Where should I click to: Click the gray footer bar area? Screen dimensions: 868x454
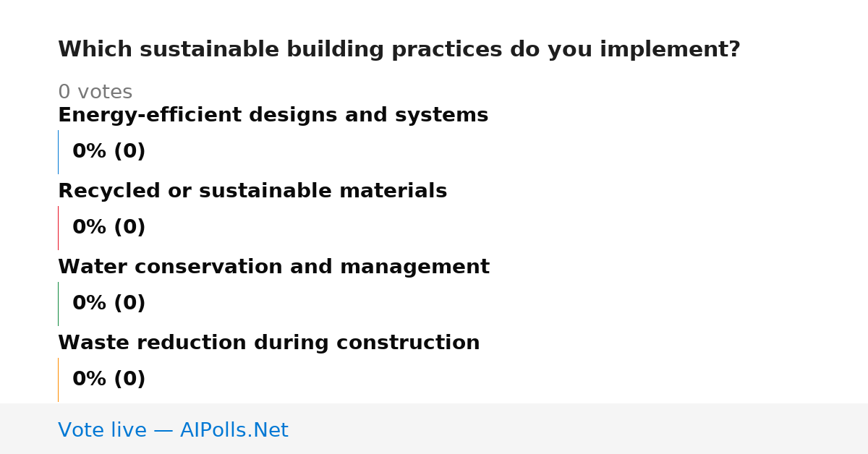[x=434, y=429]
